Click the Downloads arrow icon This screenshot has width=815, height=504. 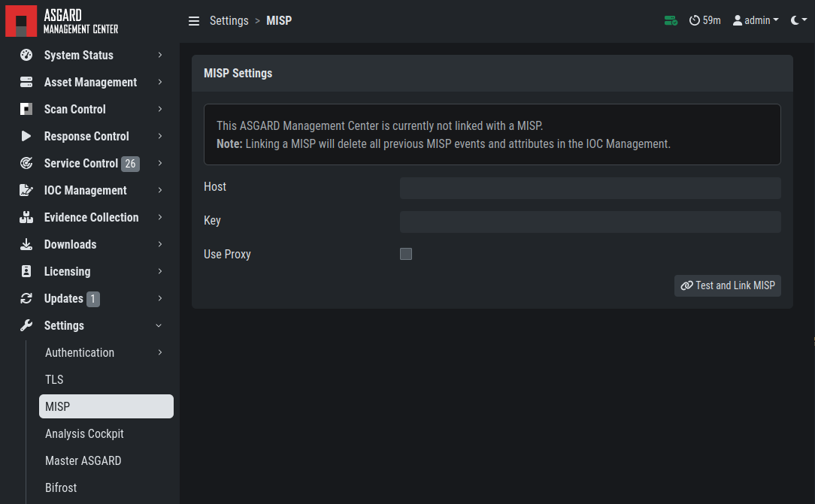[x=26, y=244]
